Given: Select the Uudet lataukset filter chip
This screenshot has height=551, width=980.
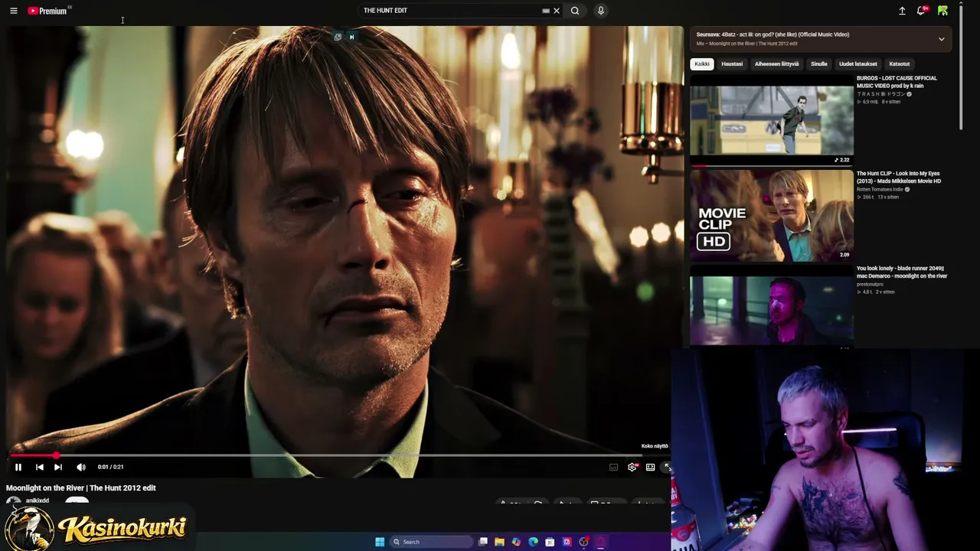Looking at the screenshot, I should coord(858,64).
